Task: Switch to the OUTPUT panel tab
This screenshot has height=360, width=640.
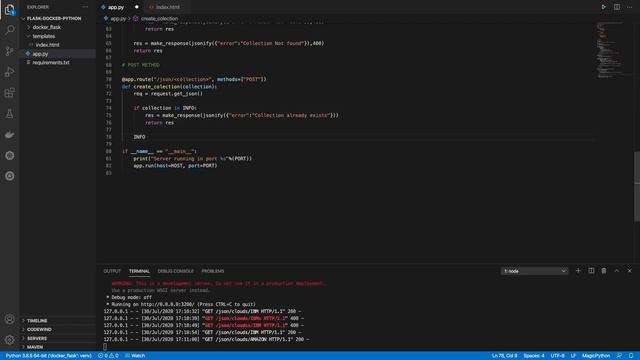Action: pyautogui.click(x=112, y=271)
